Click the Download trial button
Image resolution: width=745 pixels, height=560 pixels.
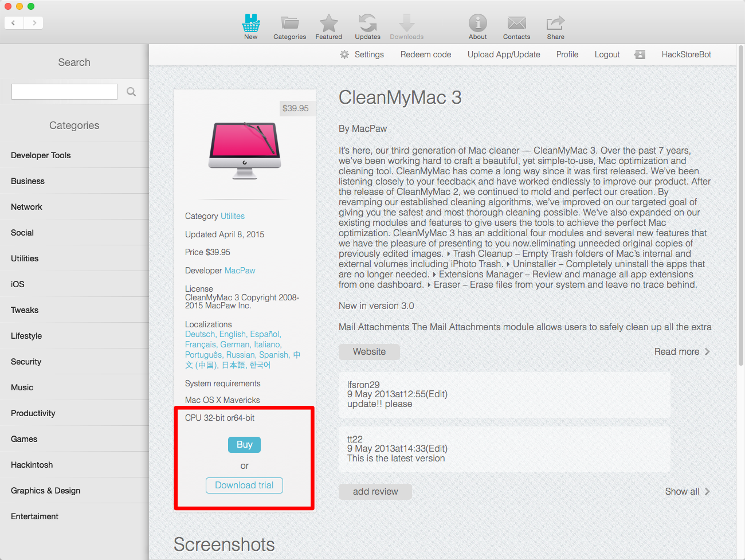point(244,485)
